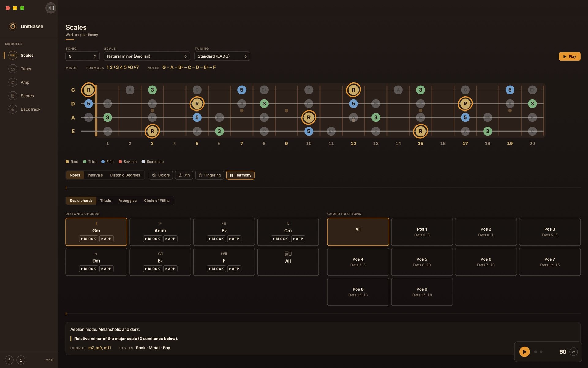Play Dm chord arpeggio
This screenshot has height=368, width=588.
[106, 269]
